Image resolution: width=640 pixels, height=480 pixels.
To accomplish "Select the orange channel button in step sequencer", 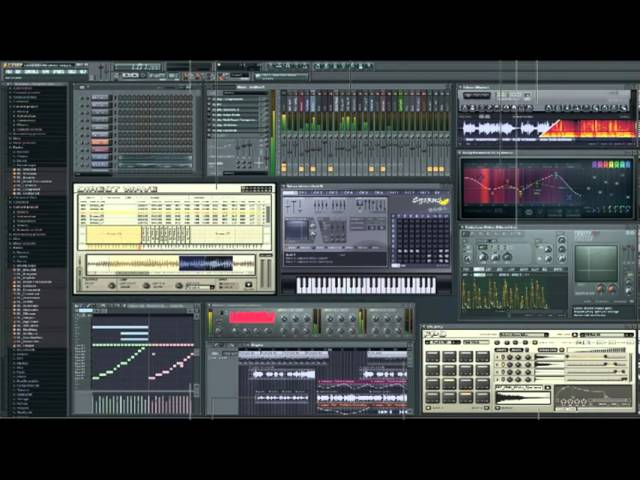I will (x=101, y=142).
